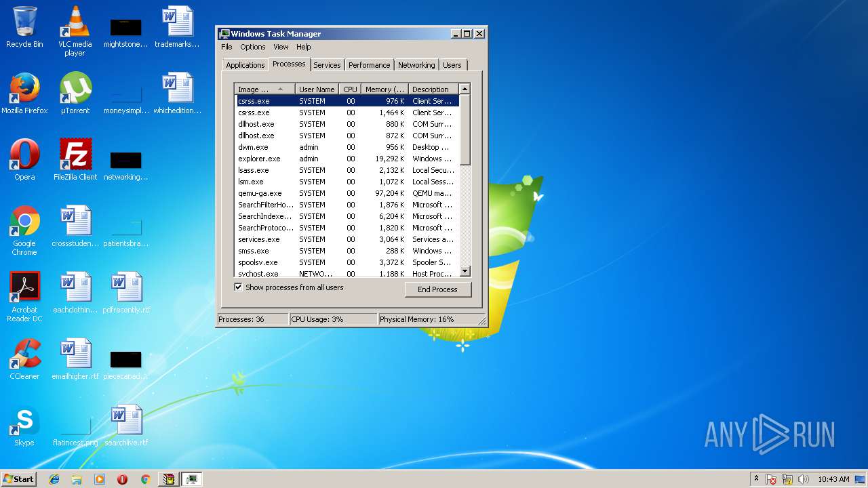Select the crossstuden document icon
Screen dimensions: 868x488
(x=75, y=226)
